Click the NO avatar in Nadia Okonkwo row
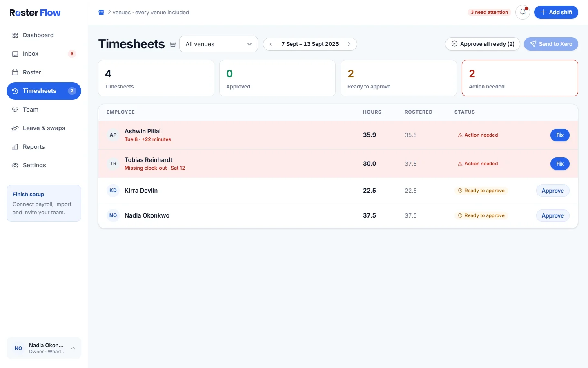 113,215
